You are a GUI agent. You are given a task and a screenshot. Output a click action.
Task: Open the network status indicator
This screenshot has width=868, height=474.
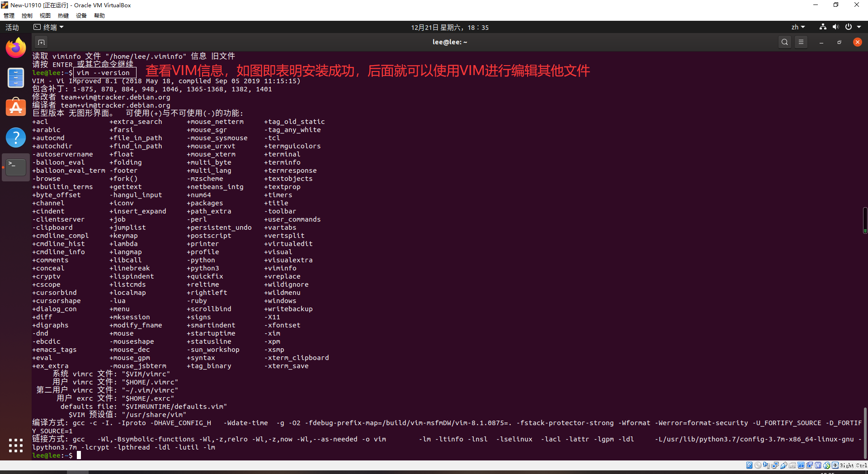[823, 27]
